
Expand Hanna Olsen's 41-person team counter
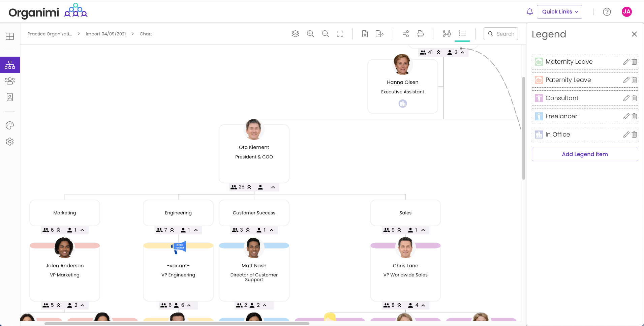click(x=438, y=52)
